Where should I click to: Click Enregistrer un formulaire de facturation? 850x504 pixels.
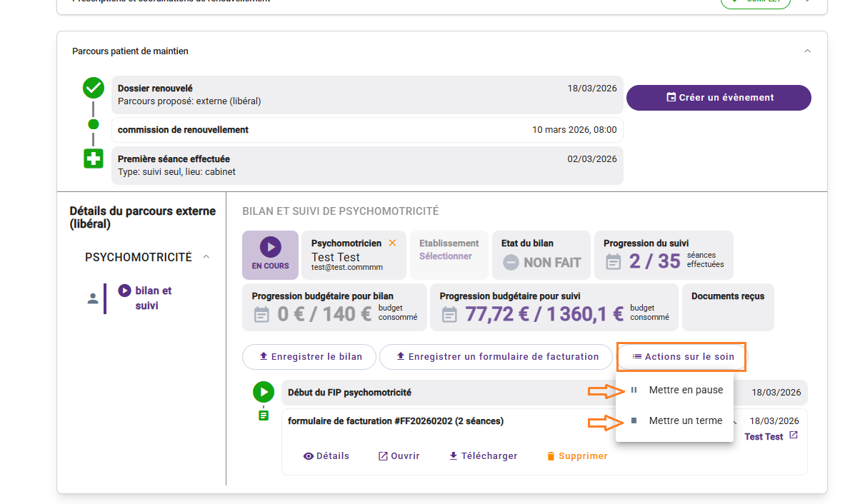pyautogui.click(x=496, y=357)
